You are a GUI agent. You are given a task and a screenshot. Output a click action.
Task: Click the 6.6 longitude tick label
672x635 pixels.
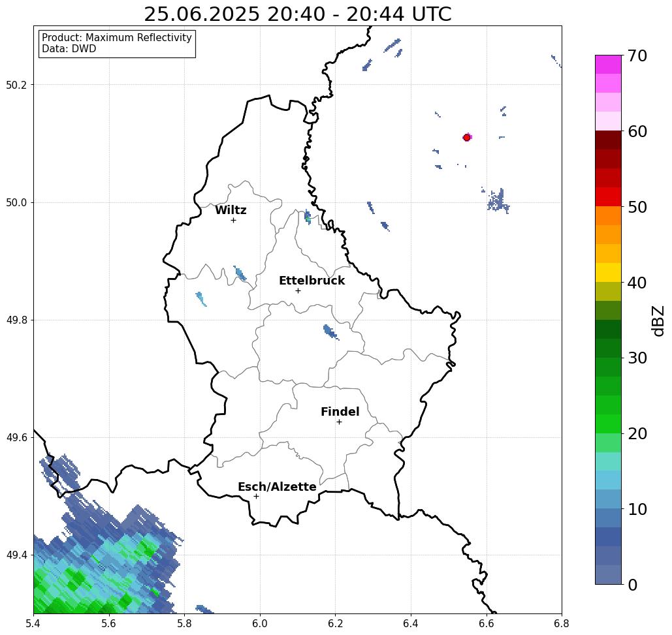pos(486,624)
